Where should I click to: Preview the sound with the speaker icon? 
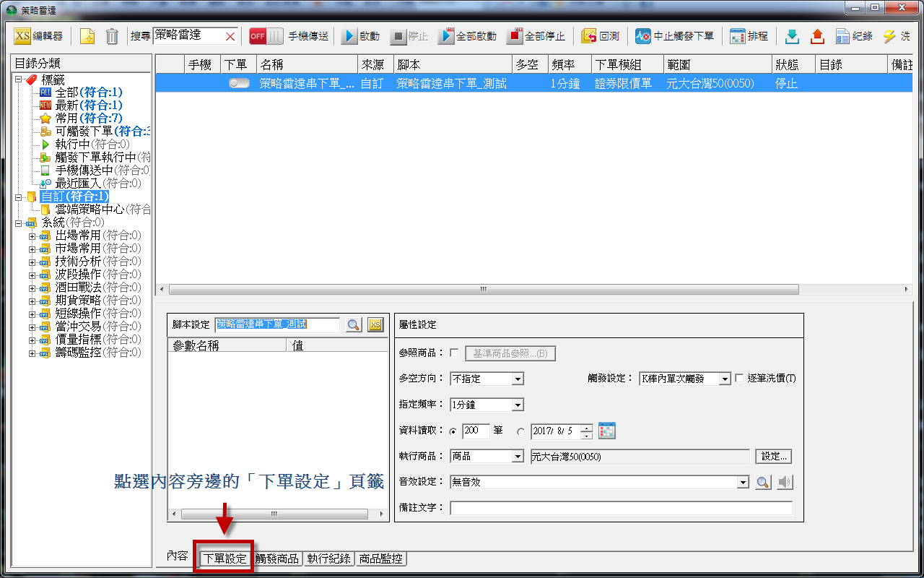click(785, 482)
